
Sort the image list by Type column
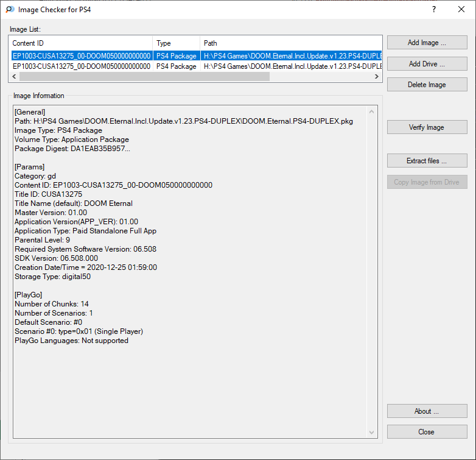[177, 43]
